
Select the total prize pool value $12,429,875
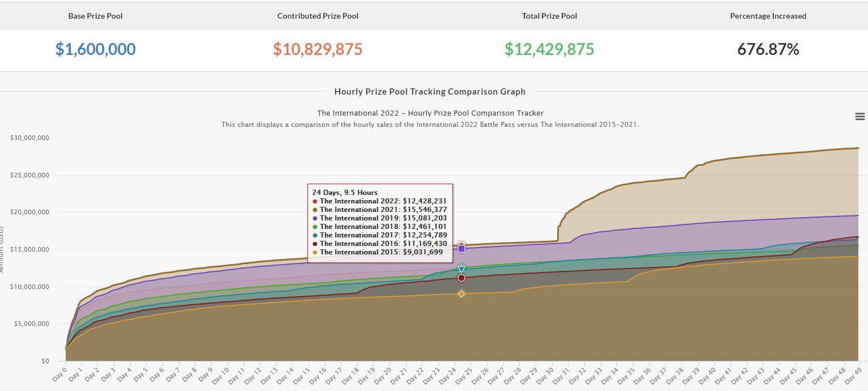pos(549,49)
